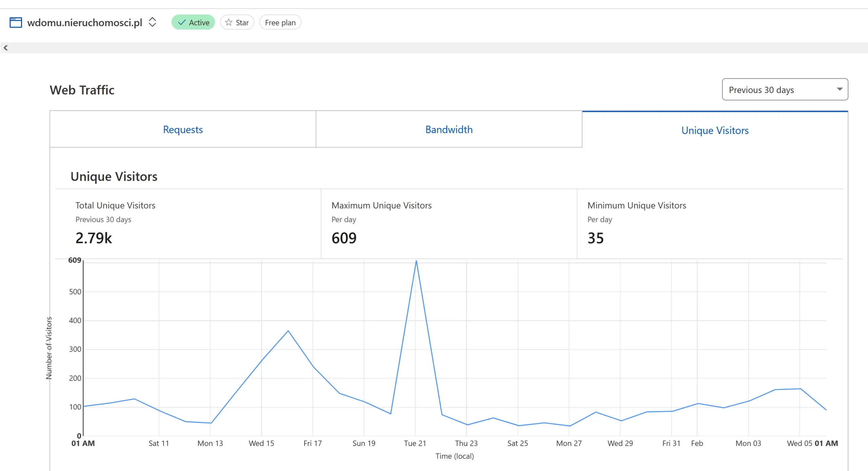Click the Free plan badge
Screen dimensions: 868x471
[280, 22]
